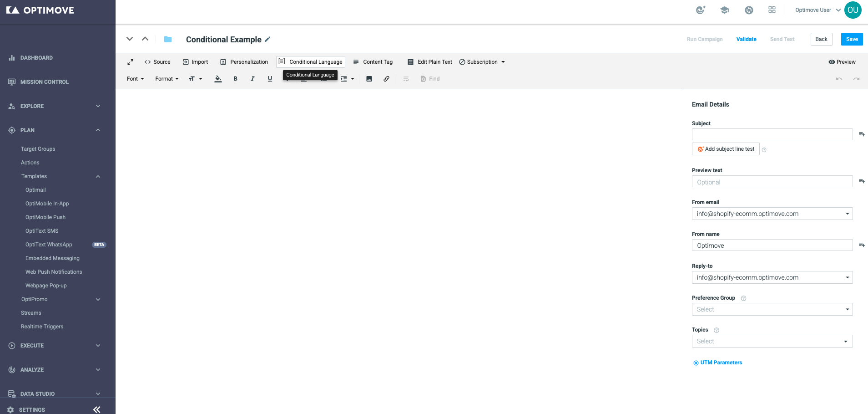This screenshot has width=868, height=414.
Task: Open the Personalization tags tool
Action: click(x=244, y=62)
